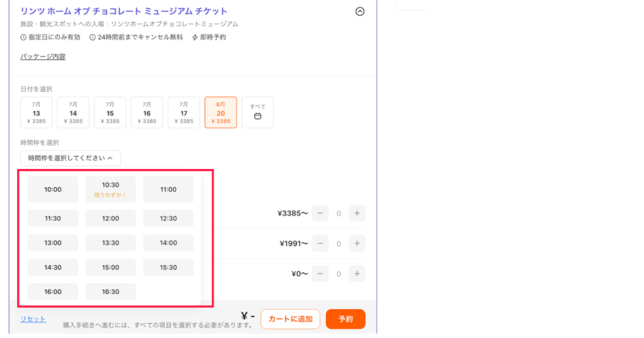Screen dimensions: 644x338
Task: Click the lightning icon beside 即時予約
Action: pyautogui.click(x=195, y=37)
